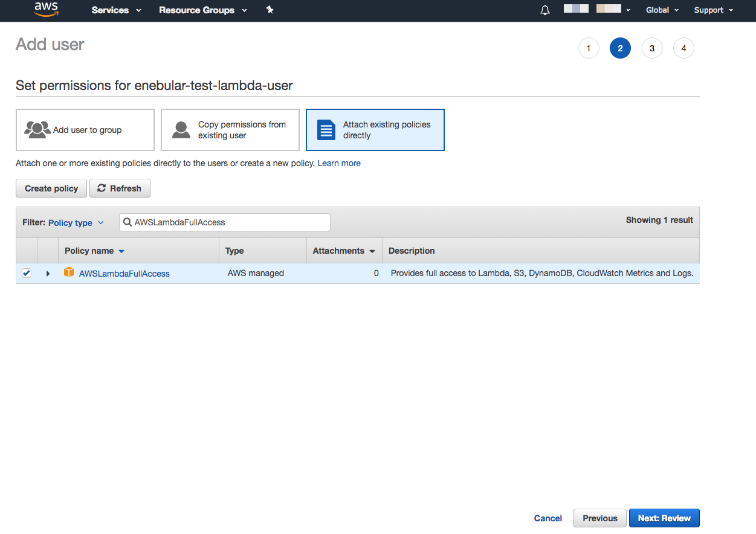The image size is (756, 534).
Task: Click the AWS logo home icon
Action: (46, 10)
